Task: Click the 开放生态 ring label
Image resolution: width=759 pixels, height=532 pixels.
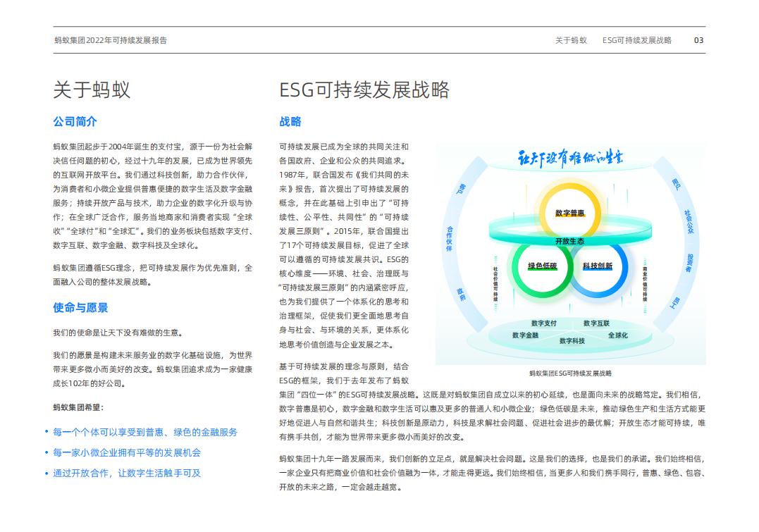Action: point(569,241)
